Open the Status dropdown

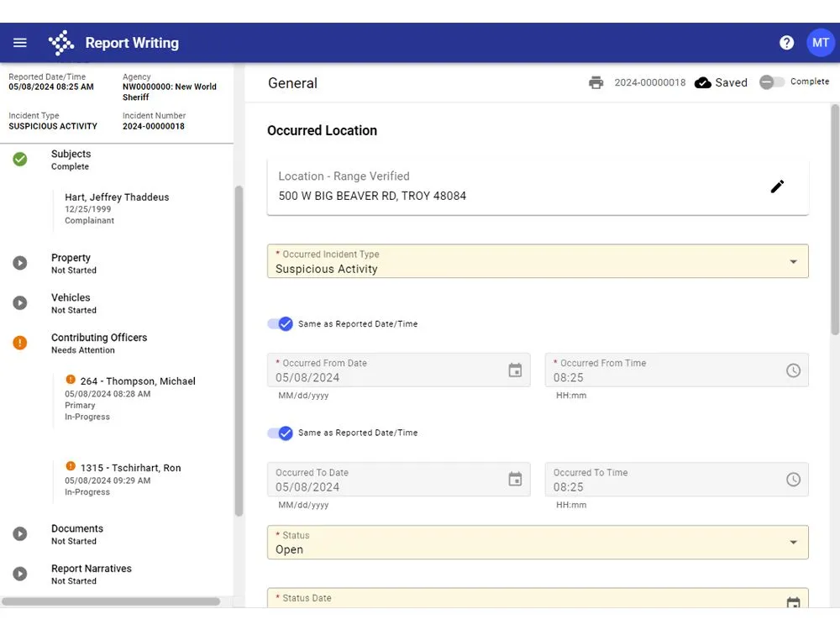click(x=793, y=543)
